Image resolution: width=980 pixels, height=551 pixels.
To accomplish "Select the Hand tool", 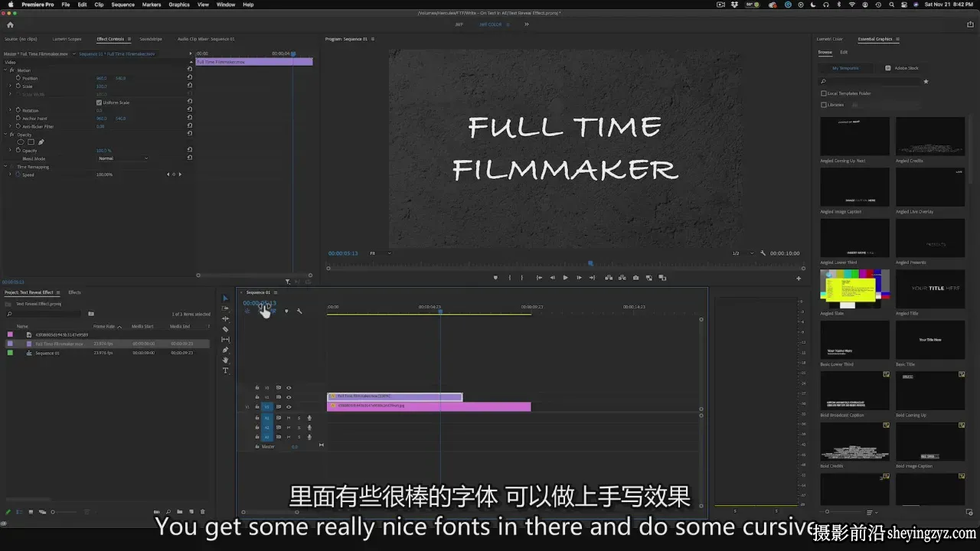I will tap(225, 360).
